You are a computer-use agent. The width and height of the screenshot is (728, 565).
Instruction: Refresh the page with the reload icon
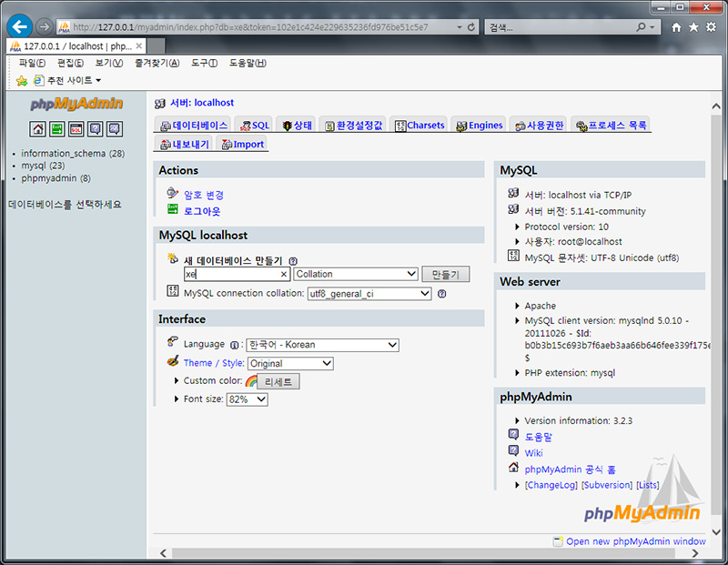point(471,27)
